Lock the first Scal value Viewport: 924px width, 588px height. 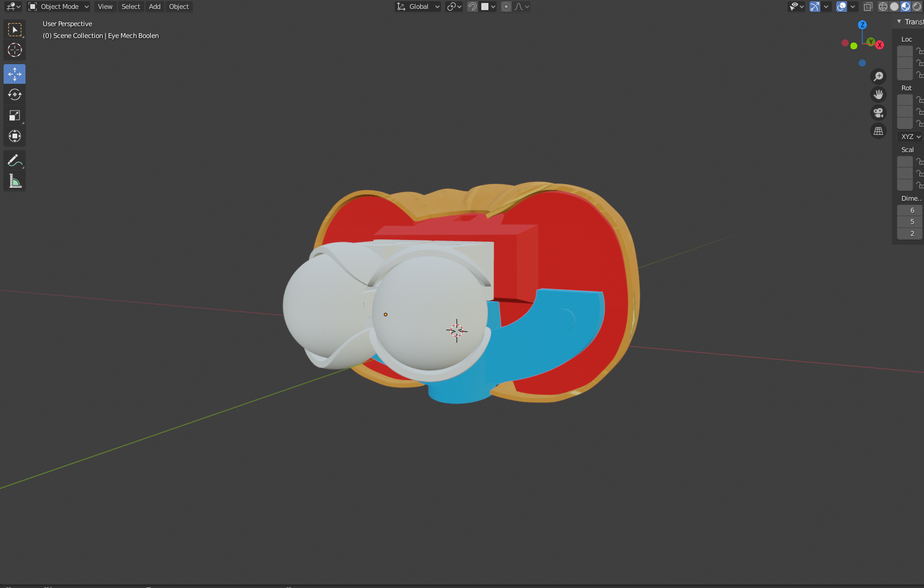(919, 162)
